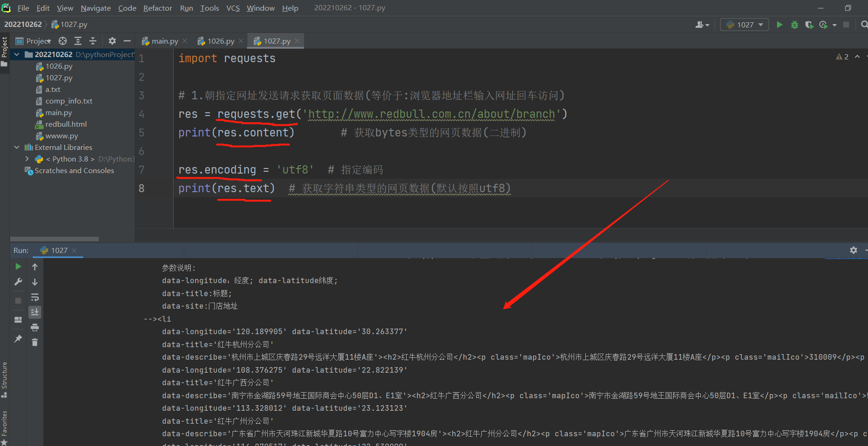
Task: Switch to the 1026.py editor tab
Action: (x=221, y=41)
